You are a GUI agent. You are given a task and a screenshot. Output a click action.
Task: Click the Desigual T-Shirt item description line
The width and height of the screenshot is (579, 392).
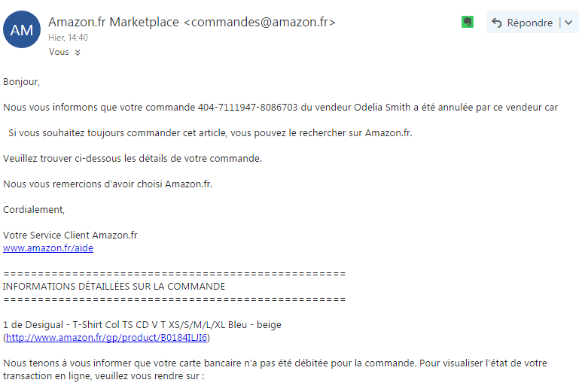tap(142, 324)
